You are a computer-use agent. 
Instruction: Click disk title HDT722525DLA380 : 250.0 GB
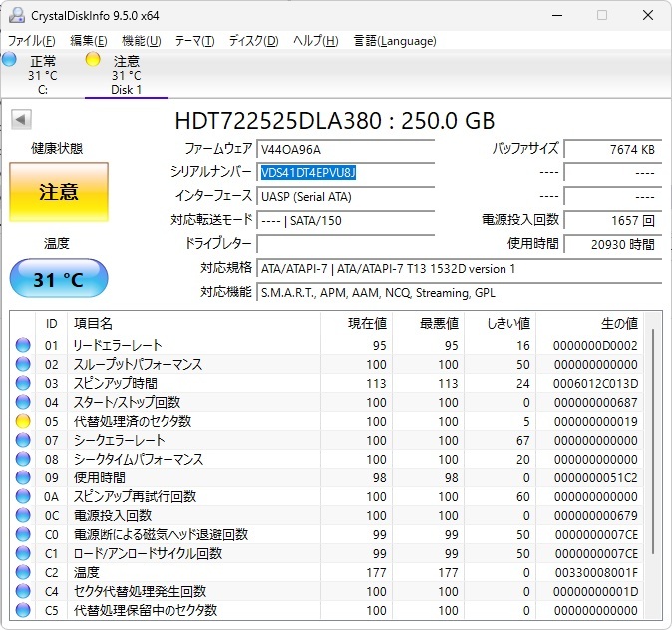pos(335,121)
